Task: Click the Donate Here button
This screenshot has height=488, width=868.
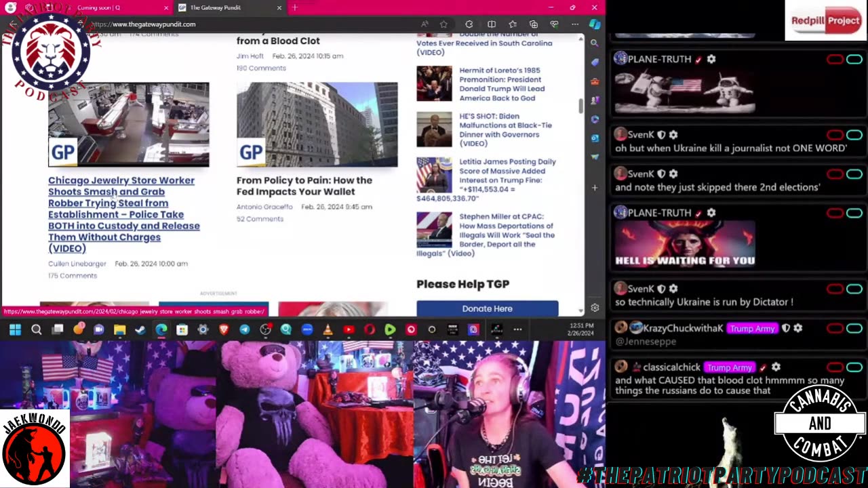Action: (x=487, y=308)
